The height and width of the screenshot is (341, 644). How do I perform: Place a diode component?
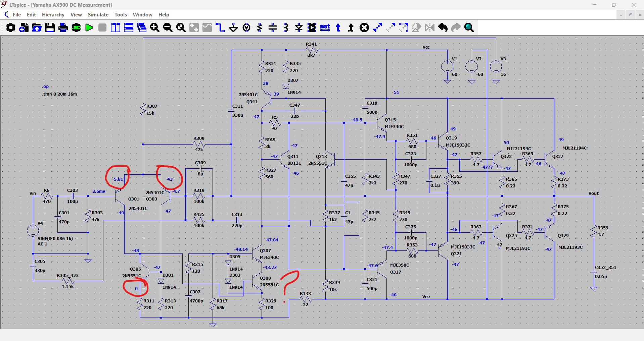click(x=299, y=27)
